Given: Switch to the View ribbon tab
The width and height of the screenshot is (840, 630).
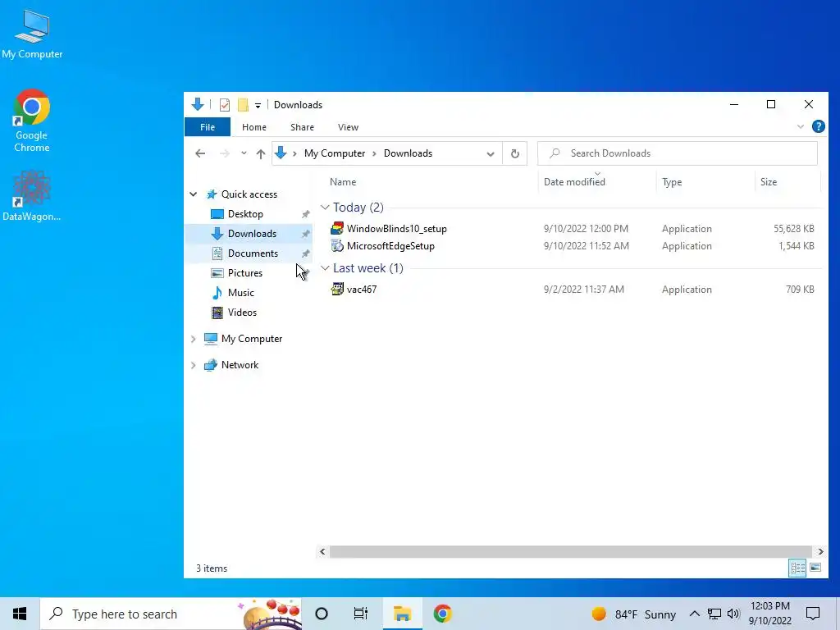Looking at the screenshot, I should pos(348,127).
